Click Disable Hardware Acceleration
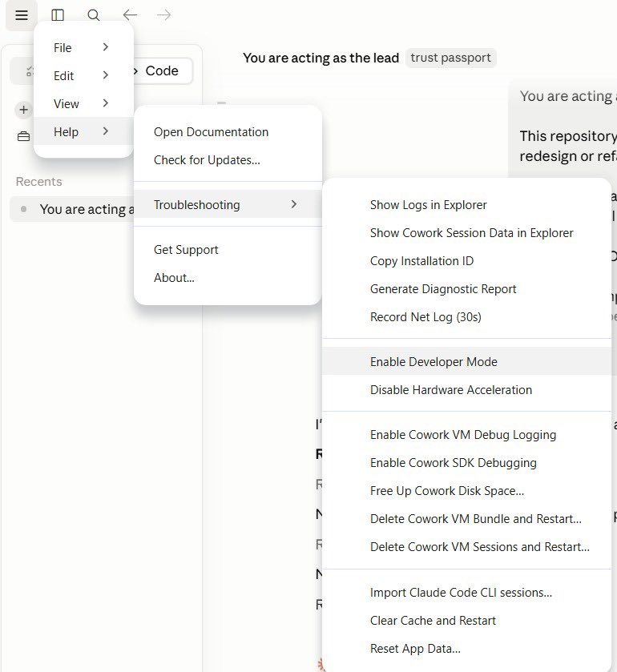617x672 pixels. tap(466, 389)
